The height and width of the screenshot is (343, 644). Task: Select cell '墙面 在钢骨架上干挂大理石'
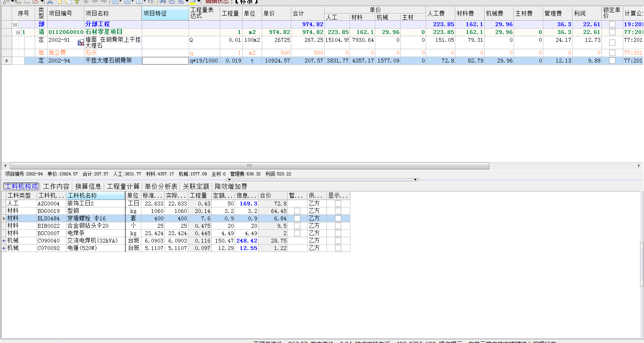click(113, 43)
